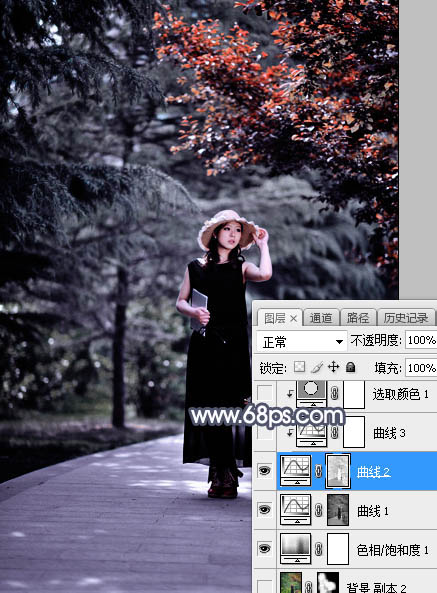This screenshot has width=437, height=593.
Task: Hide the 曲线 2 layer via its eye icon
Action: click(265, 471)
